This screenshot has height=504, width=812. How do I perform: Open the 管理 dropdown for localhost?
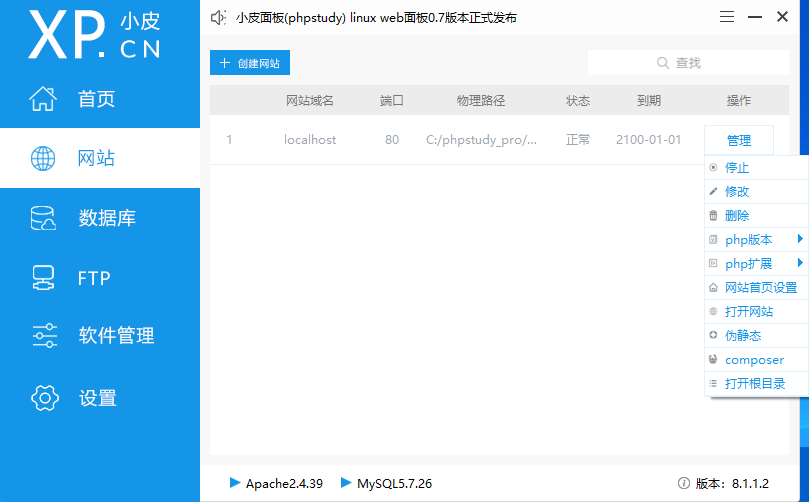click(739, 140)
